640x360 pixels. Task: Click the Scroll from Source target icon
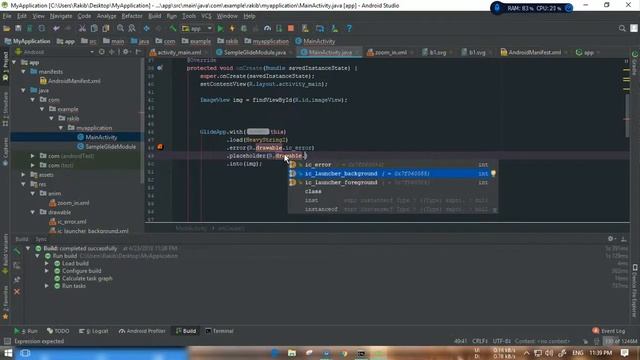(102, 52)
